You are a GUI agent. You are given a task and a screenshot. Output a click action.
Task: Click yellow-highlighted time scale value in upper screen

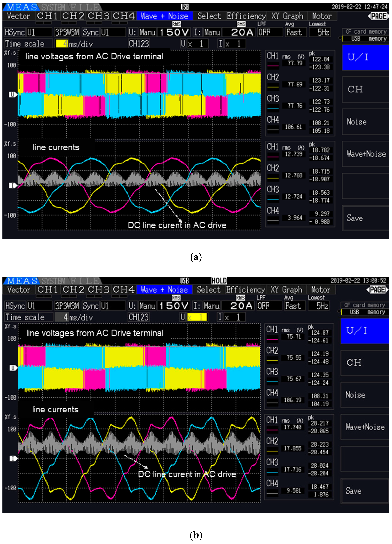pos(62,44)
